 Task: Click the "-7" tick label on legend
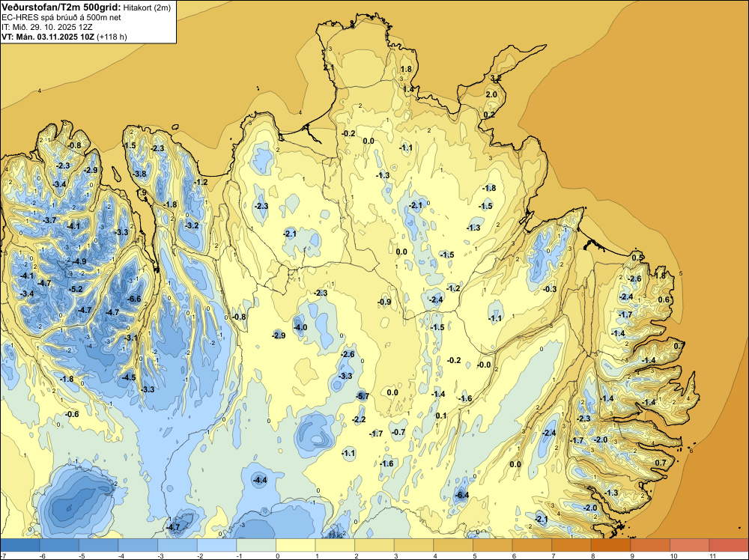pyautogui.click(x=3, y=556)
